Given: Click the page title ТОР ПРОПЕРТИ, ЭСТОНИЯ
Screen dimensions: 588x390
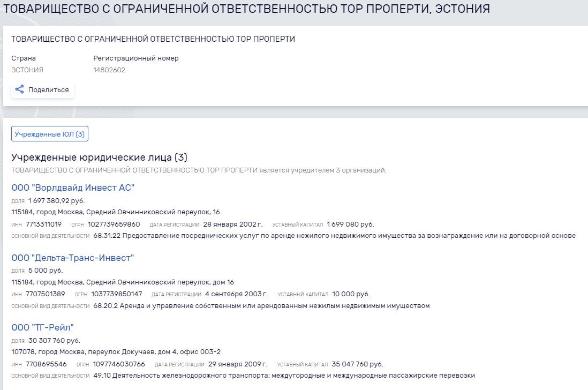Looking at the screenshot, I should click(x=246, y=8).
